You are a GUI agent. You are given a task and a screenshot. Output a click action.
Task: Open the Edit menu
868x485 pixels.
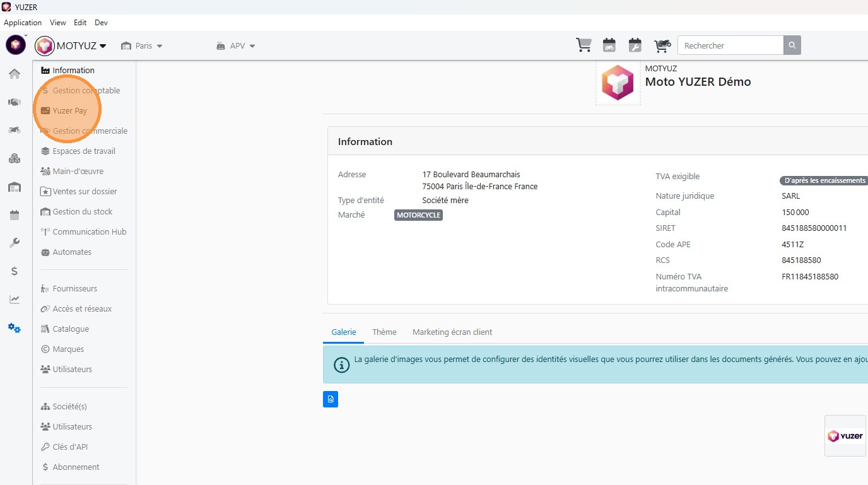pos(80,23)
